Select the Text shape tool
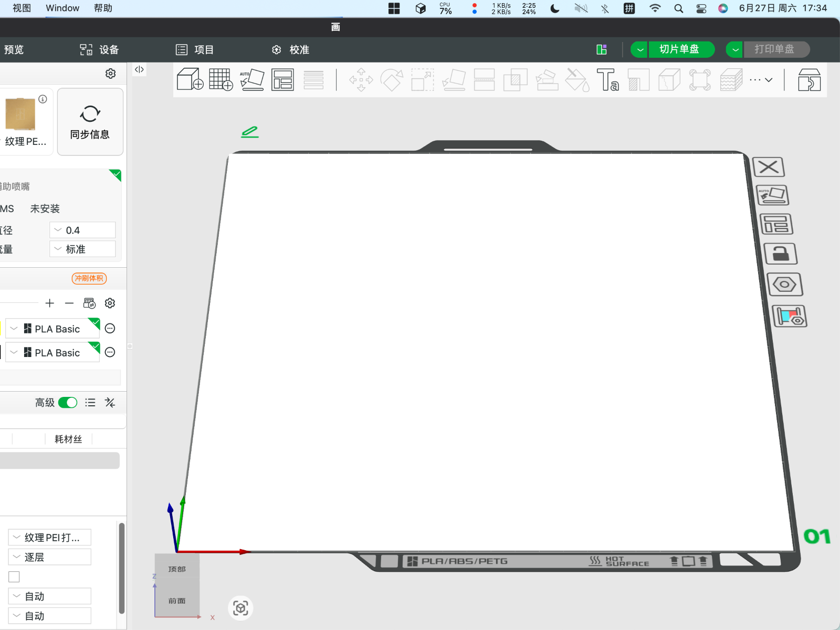 coord(608,80)
